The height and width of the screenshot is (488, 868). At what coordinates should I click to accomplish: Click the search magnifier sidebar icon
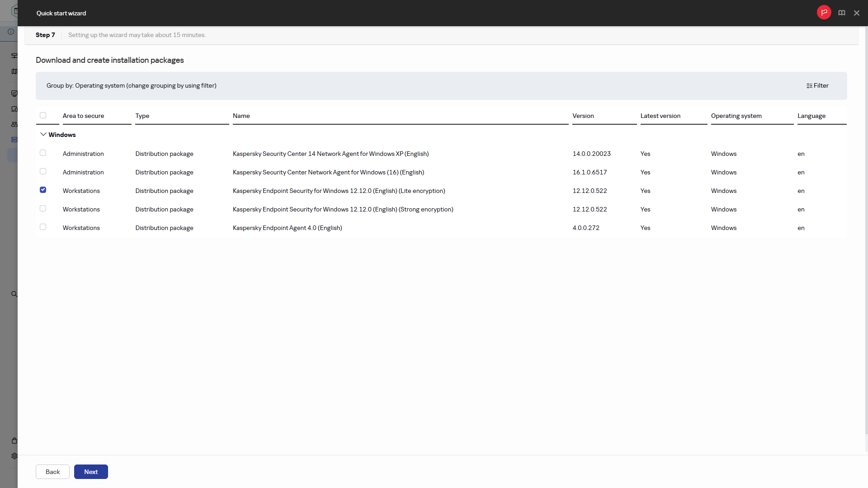14,294
